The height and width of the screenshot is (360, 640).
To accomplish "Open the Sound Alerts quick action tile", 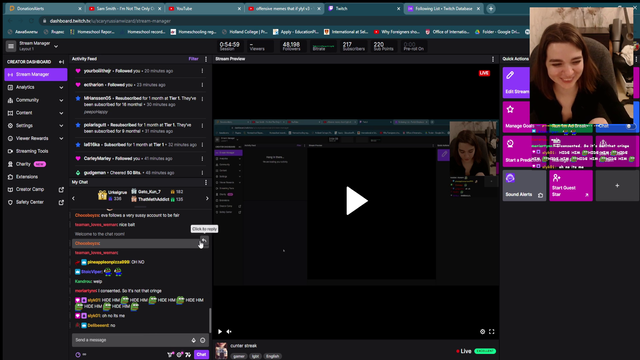I will [524, 186].
